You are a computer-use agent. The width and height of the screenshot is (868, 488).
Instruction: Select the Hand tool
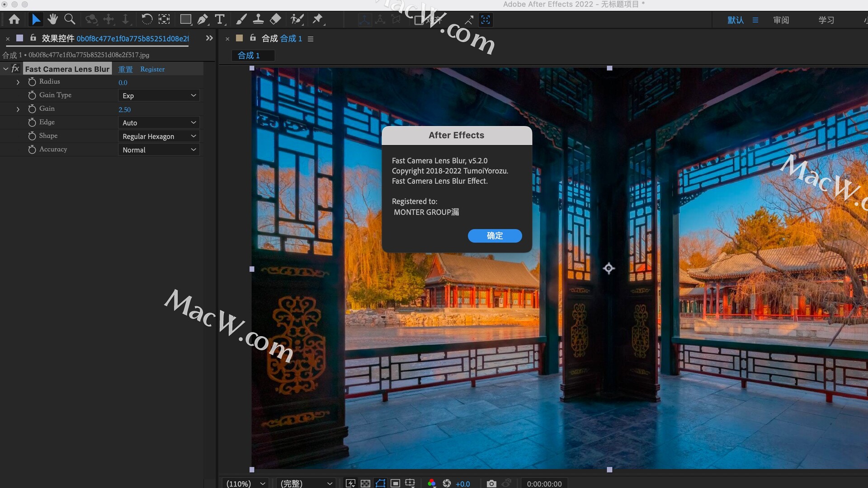coord(52,19)
